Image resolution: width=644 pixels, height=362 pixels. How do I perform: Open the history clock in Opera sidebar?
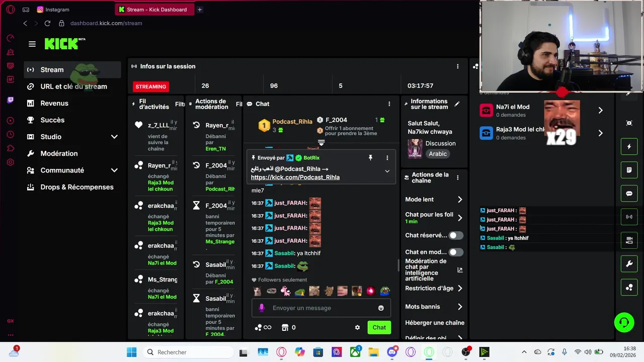coord(11,134)
